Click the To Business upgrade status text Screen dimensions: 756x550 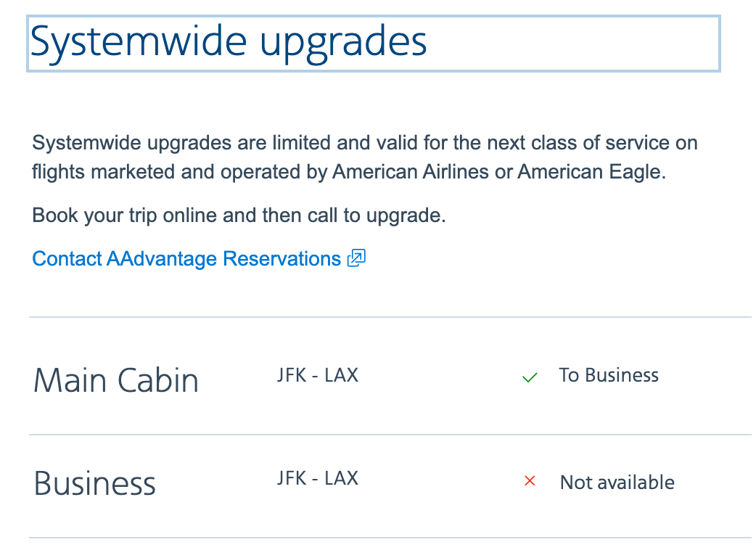[x=609, y=376]
